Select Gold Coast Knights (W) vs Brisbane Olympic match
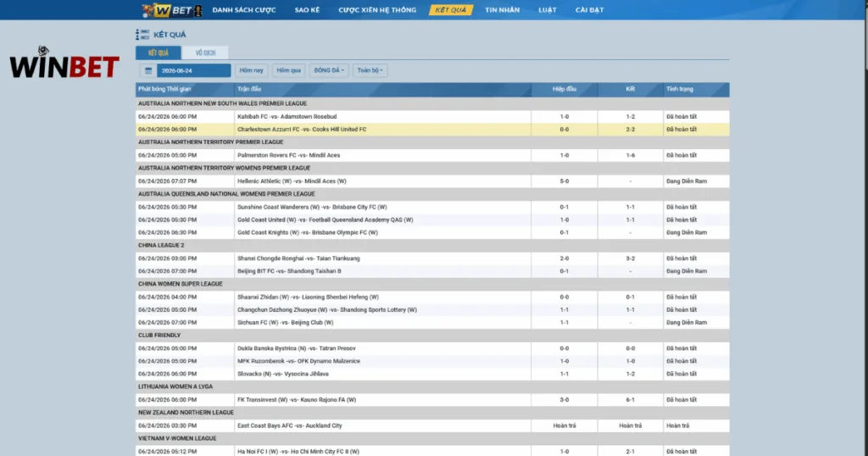The image size is (868, 456). coord(432,232)
